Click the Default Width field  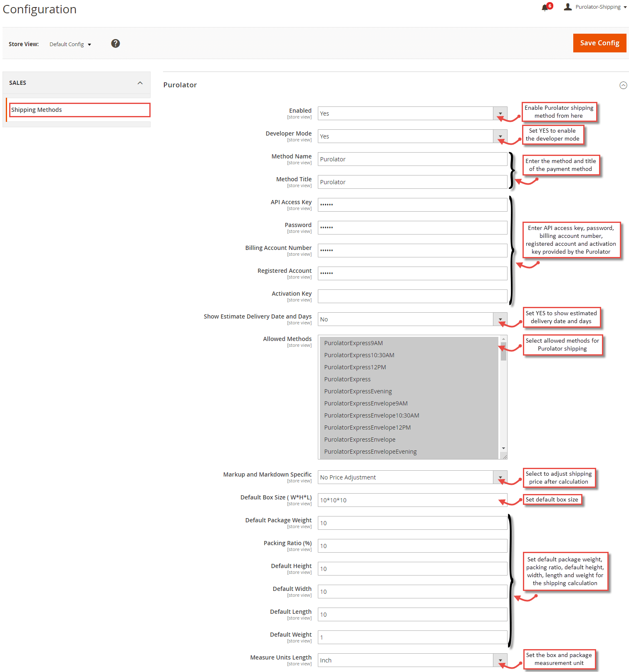click(x=412, y=592)
